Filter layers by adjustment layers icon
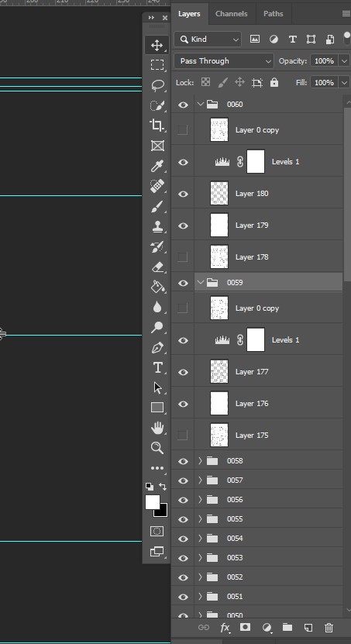Screen dimensions: 351x644 (x=274, y=39)
